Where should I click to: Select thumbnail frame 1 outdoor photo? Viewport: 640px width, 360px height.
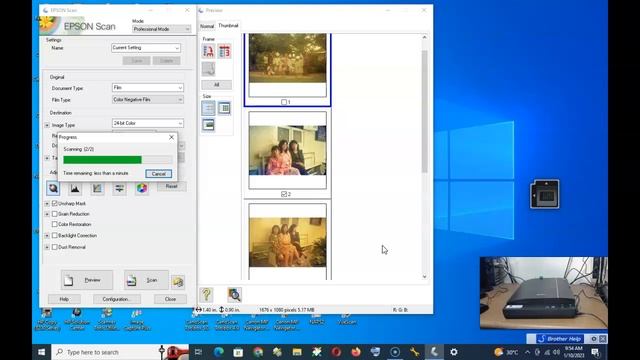[287, 58]
